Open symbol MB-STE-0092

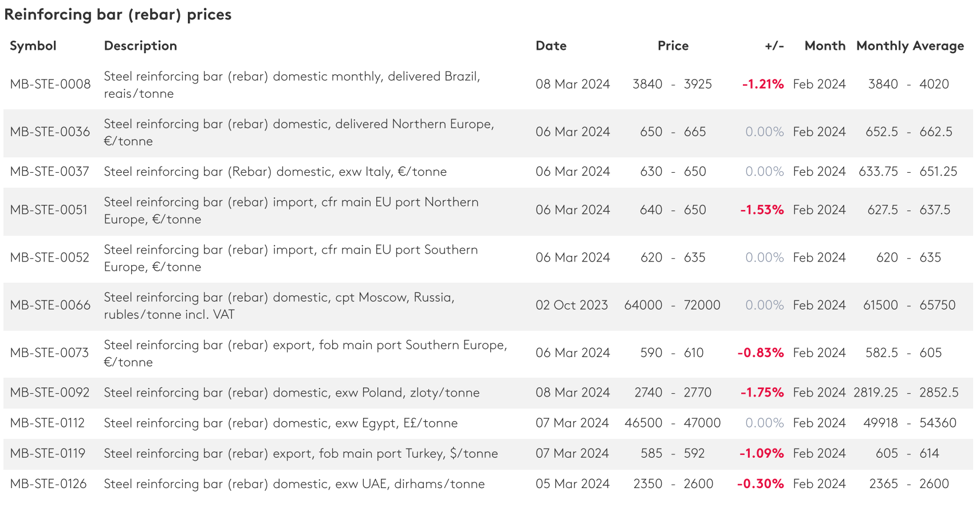coord(50,393)
